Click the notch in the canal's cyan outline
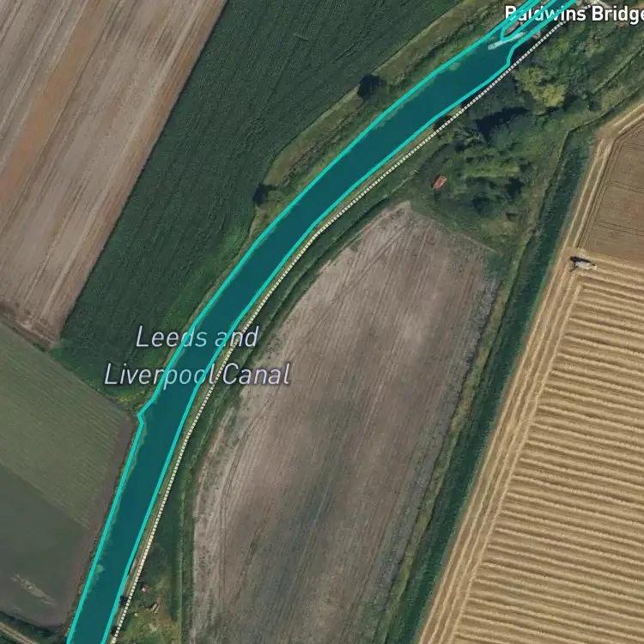Viewport: 644px width, 644px height. pyautogui.click(x=141, y=416)
